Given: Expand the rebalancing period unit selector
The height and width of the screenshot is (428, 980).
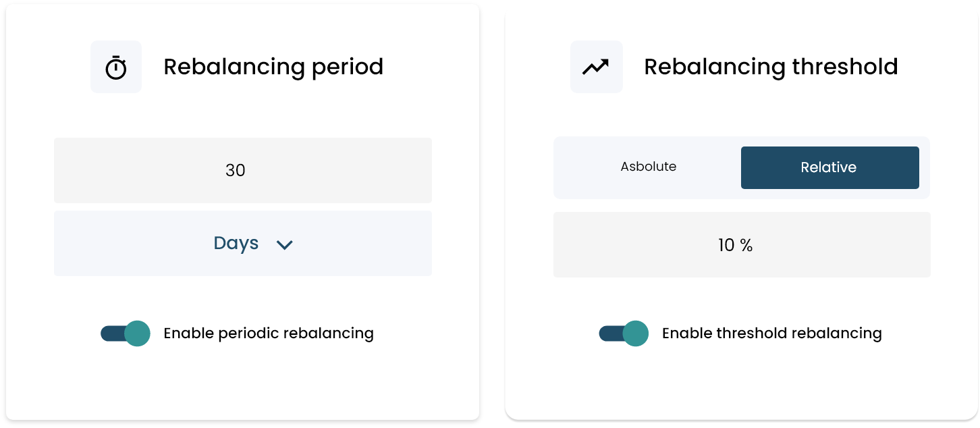Looking at the screenshot, I should (243, 243).
